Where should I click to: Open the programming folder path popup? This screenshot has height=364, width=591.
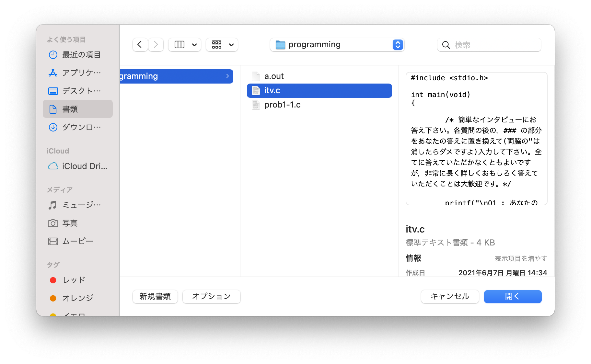click(337, 45)
